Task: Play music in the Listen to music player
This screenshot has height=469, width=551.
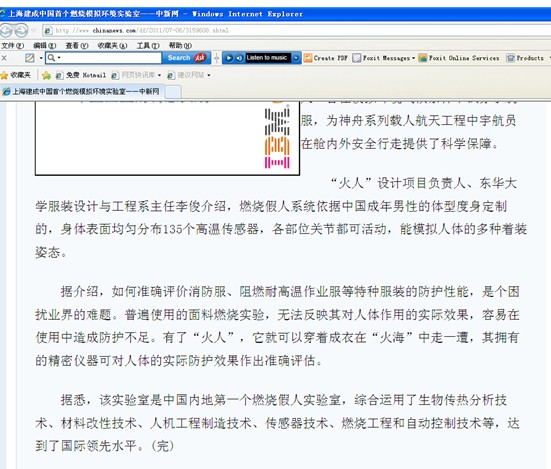Action: pos(228,58)
